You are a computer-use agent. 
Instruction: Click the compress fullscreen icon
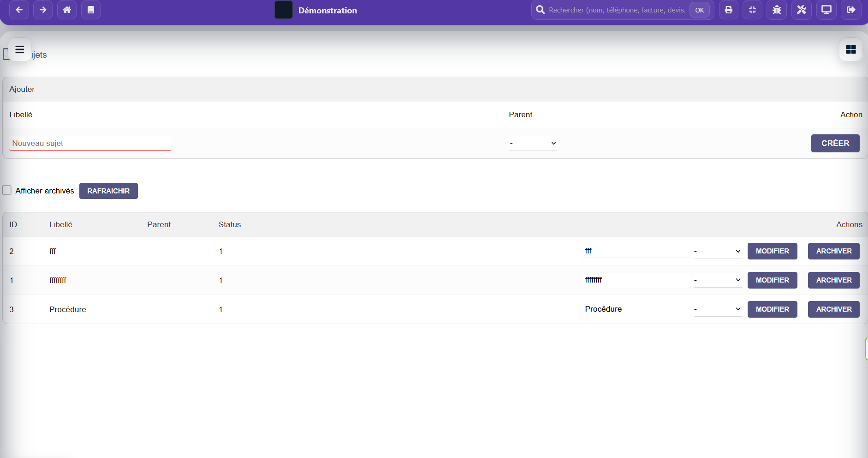[752, 10]
